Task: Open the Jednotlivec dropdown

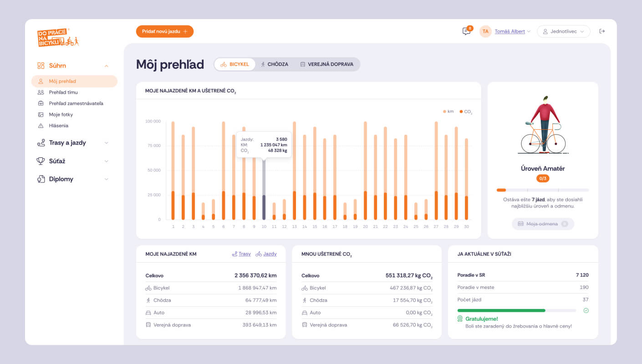Action: 563,31
